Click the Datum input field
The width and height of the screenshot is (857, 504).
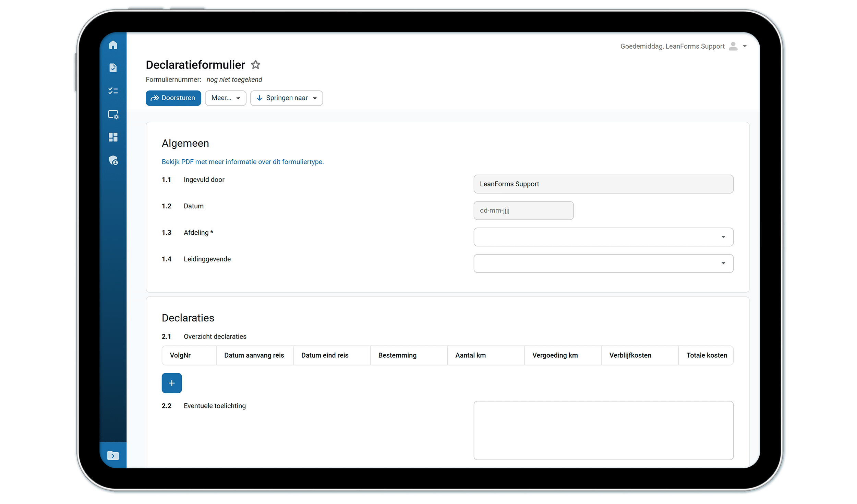pyautogui.click(x=523, y=210)
